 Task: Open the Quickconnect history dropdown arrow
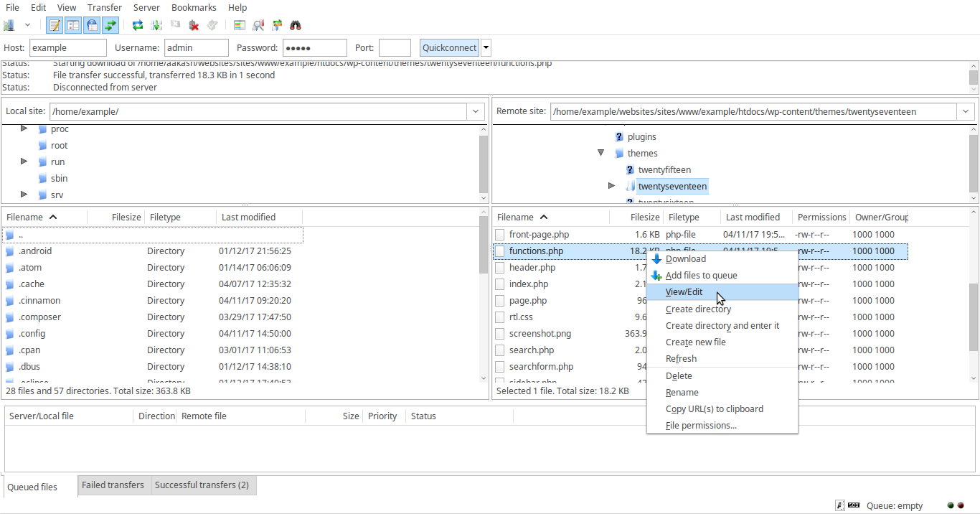[x=486, y=48]
